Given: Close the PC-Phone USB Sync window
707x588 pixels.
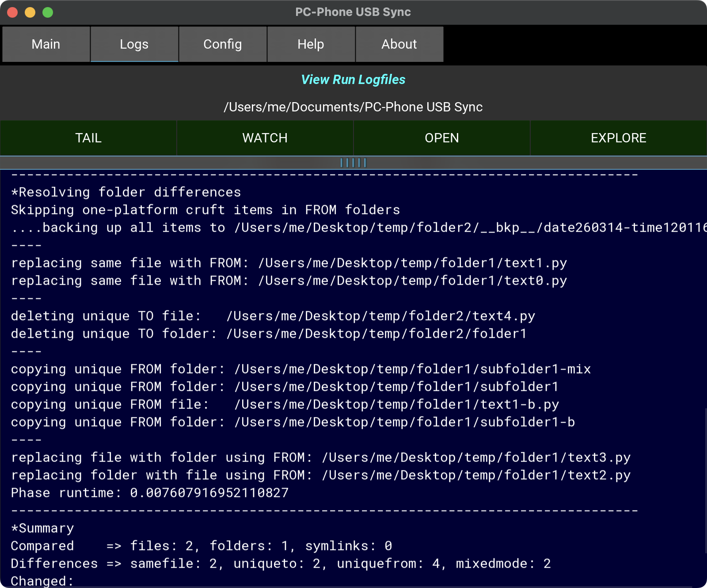Looking at the screenshot, I should coord(12,12).
